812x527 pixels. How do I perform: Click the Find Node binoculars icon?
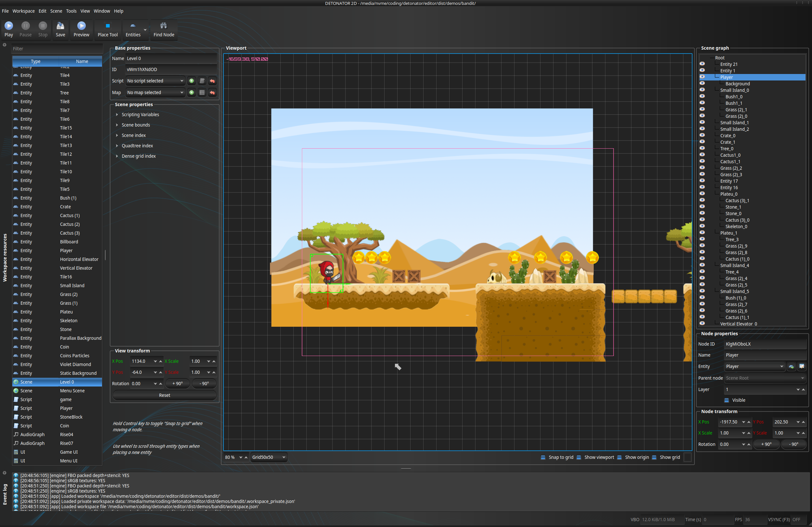click(163, 26)
